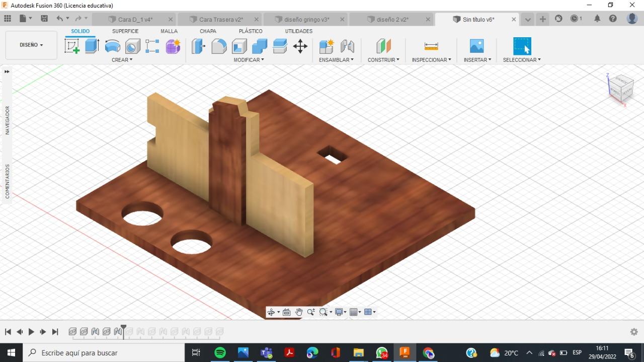The height and width of the screenshot is (362, 644).
Task: Open the diseño gringo v3* document tab
Action: pos(307,20)
